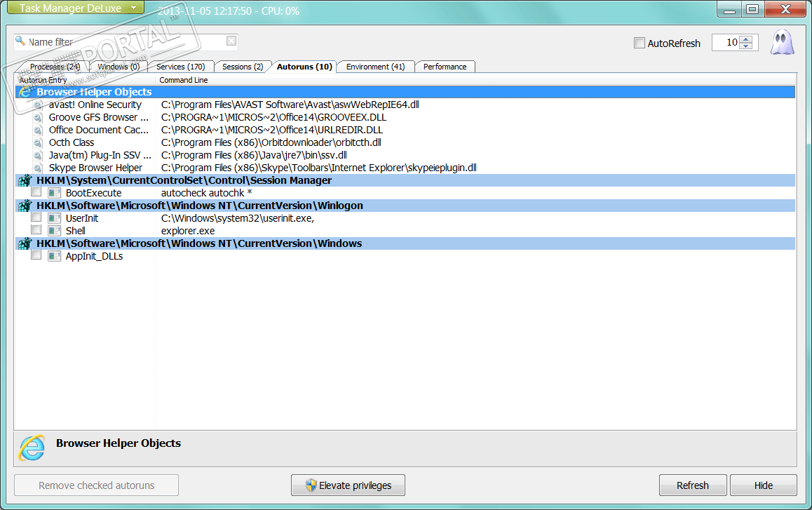Click registry icon of Session Manager group
The height and width of the screenshot is (510, 812).
[25, 180]
